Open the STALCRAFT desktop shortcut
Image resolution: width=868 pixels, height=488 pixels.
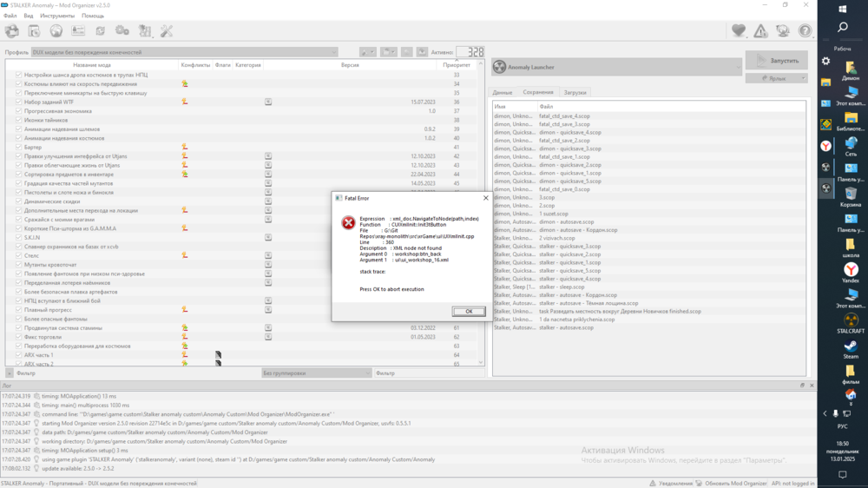pyautogui.click(x=851, y=324)
